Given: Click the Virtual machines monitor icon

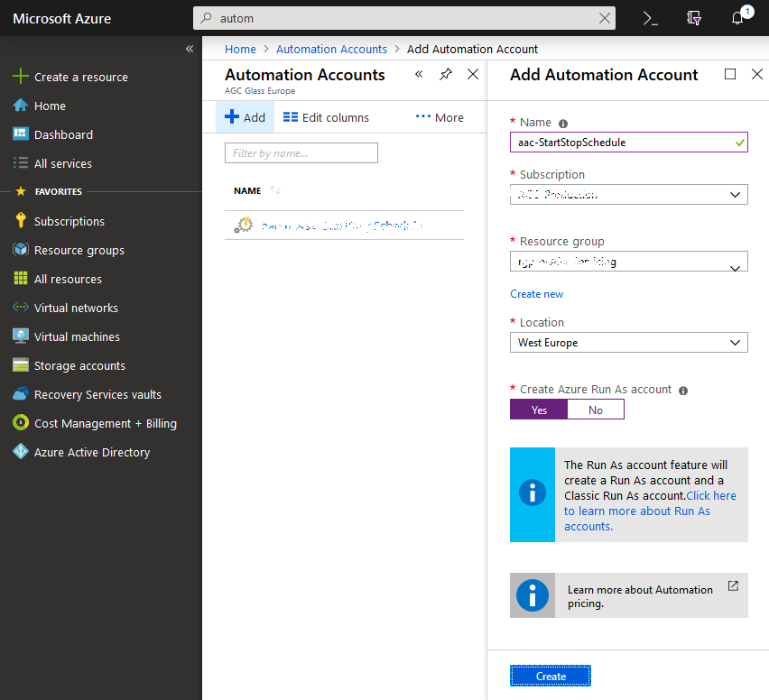Looking at the screenshot, I should point(21,336).
